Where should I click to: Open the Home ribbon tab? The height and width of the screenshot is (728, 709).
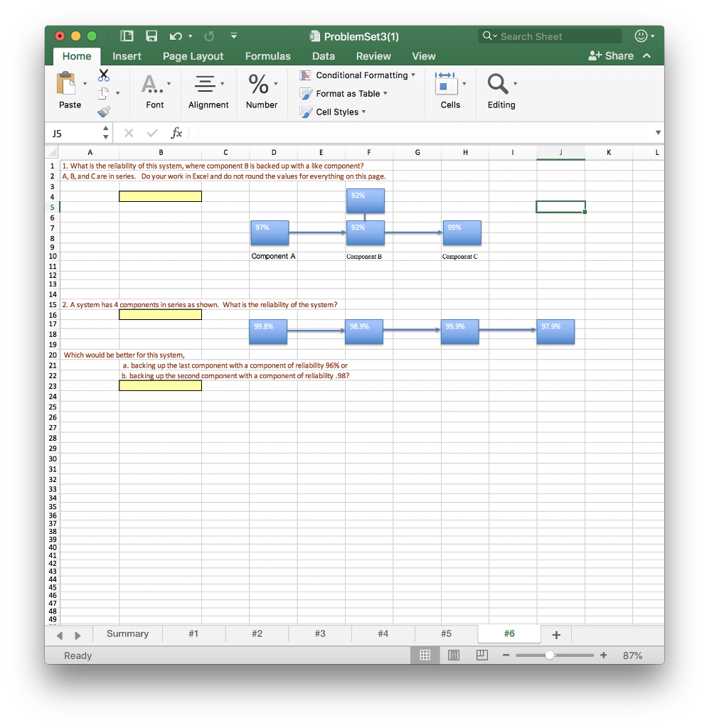[x=77, y=56]
